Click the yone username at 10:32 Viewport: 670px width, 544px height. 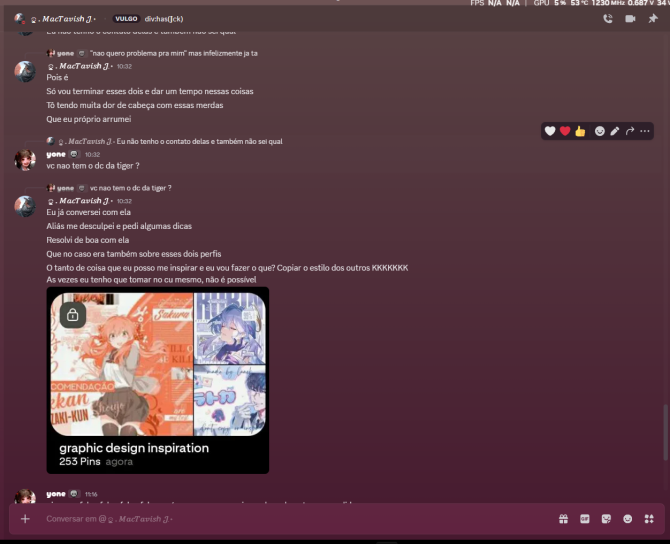point(56,154)
